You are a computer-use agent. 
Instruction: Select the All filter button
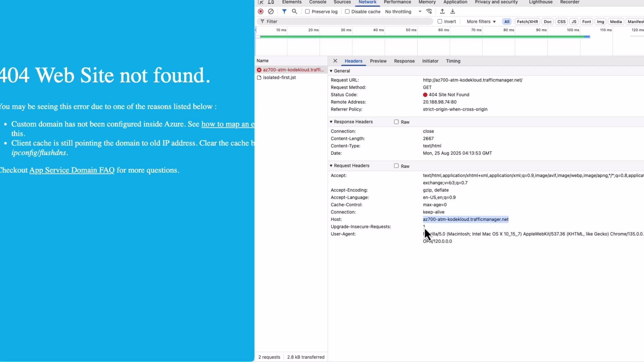coord(507,21)
